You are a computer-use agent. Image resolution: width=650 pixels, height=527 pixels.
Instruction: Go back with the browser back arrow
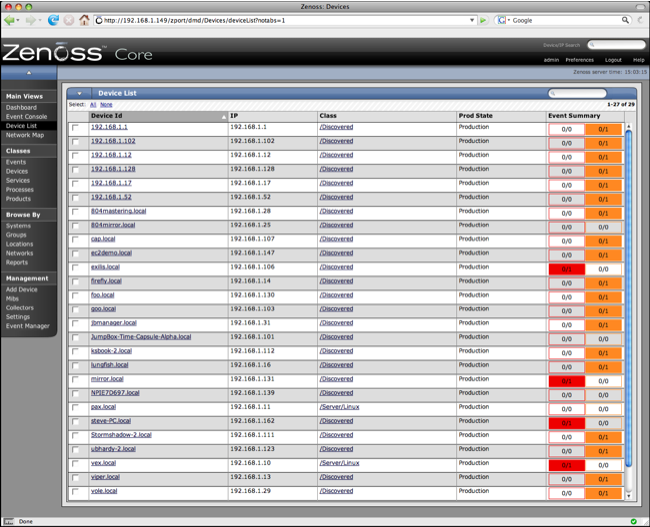pyautogui.click(x=9, y=20)
